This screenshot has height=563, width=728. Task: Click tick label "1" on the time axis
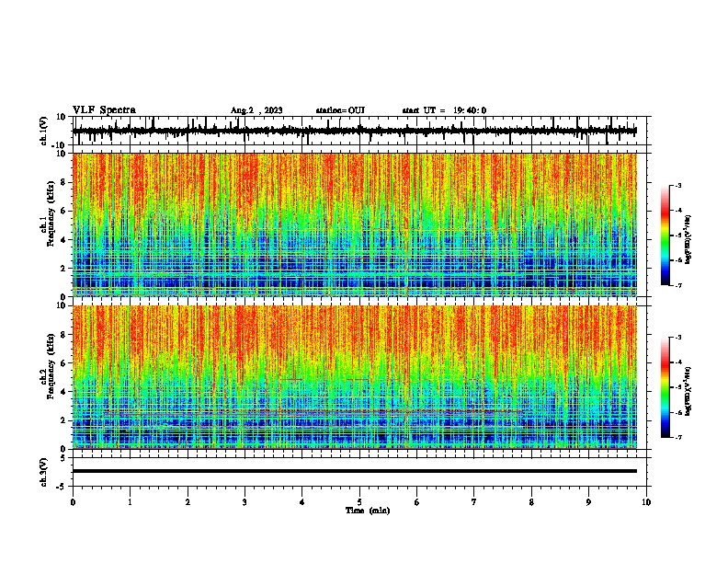131,502
